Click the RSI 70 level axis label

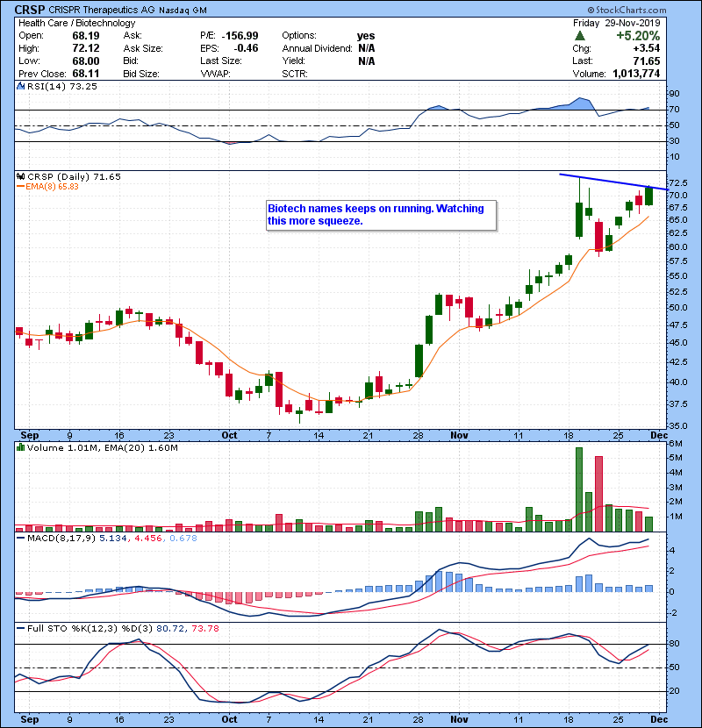(674, 110)
